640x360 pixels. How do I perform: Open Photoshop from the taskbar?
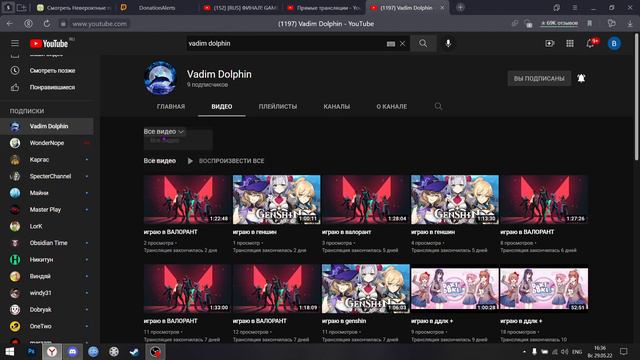[x=31, y=351]
